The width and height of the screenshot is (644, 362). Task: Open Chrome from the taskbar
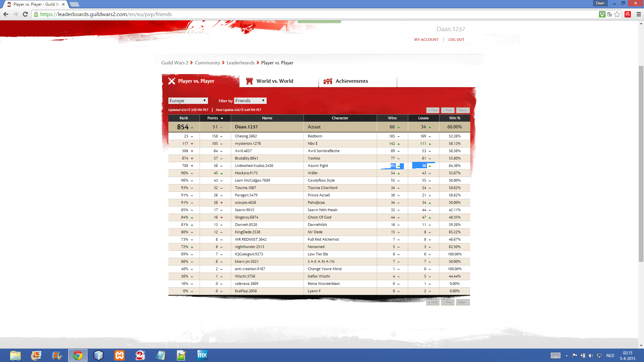[x=78, y=355]
